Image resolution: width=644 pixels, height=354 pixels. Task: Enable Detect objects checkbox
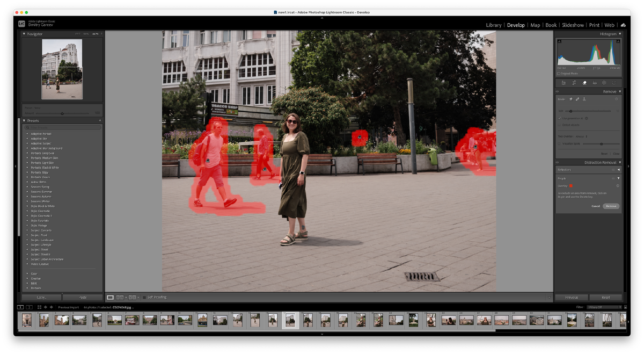(x=559, y=125)
